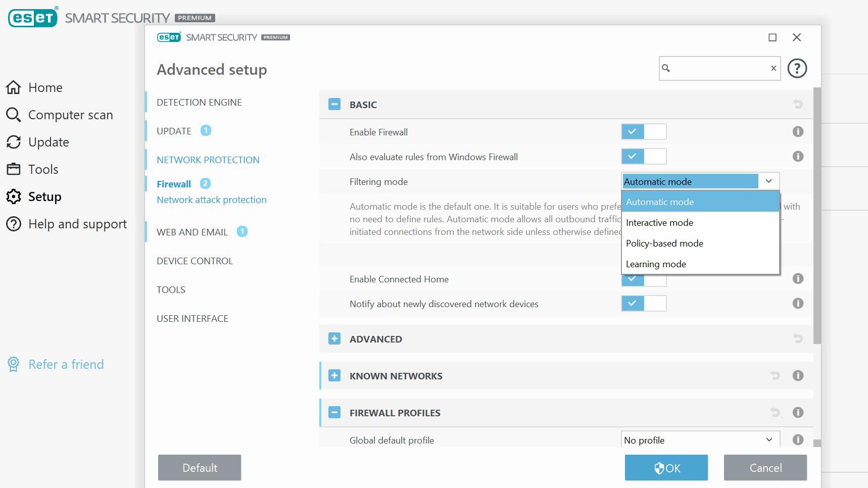Click the Update refresh icon
Screen dimensions: 868x488
coord(14,142)
